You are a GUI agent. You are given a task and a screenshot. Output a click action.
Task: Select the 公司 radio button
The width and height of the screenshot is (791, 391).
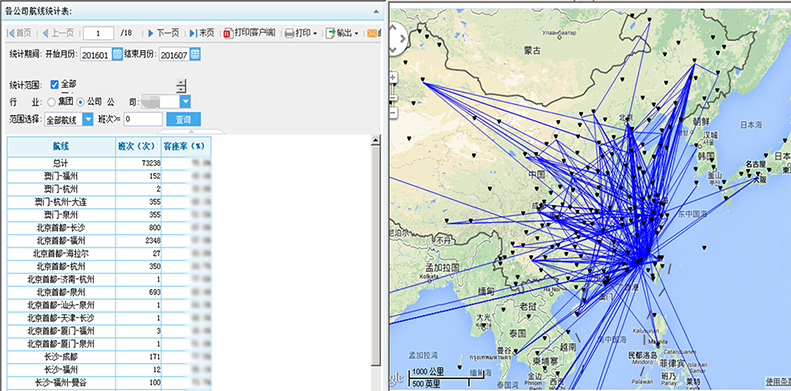[80, 102]
